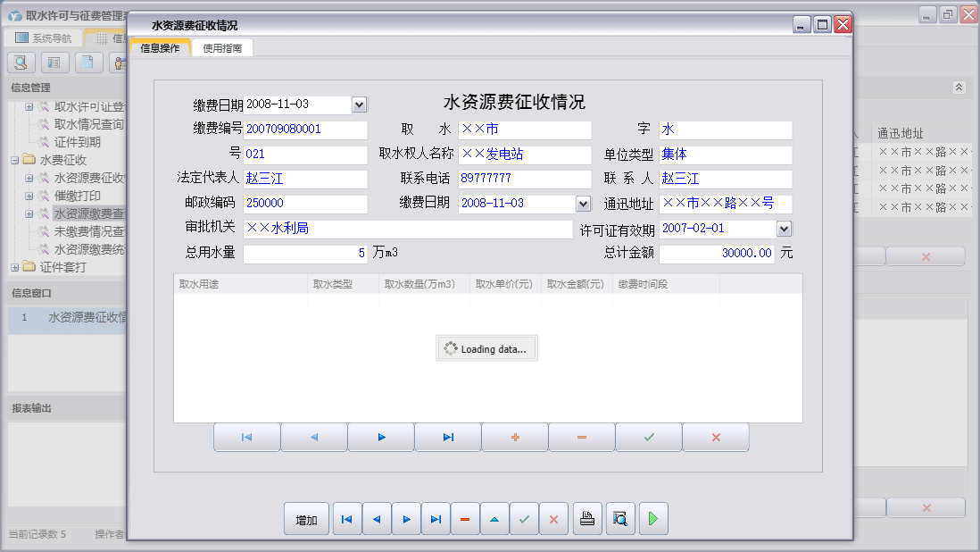Open top-left 缴费日期 dropdown next to 2008-11-03

point(359,105)
